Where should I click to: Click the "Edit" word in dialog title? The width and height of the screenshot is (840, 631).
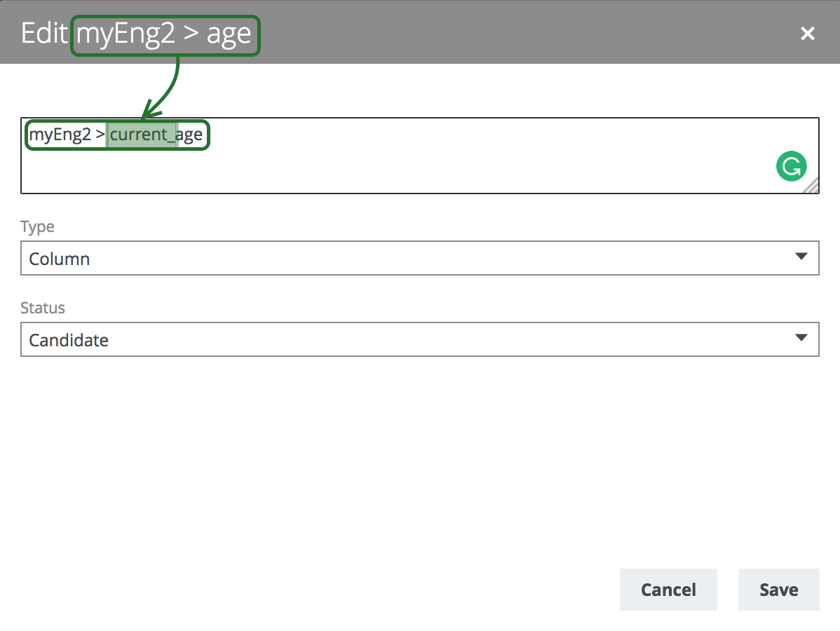44,34
